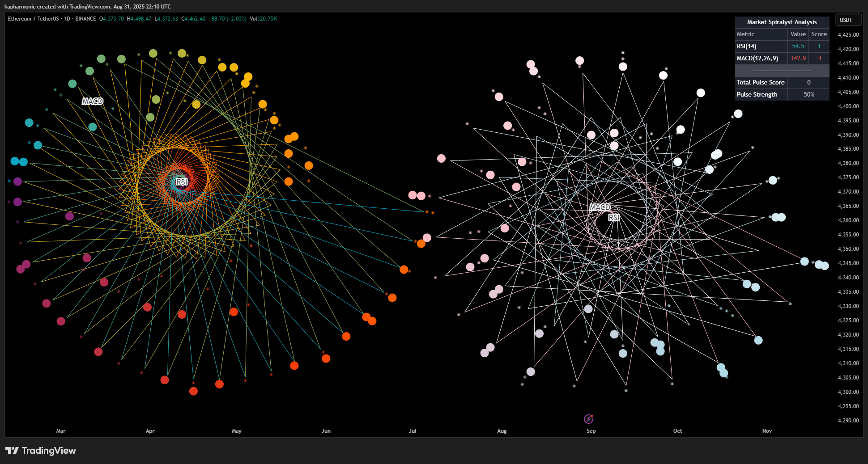The image size is (868, 464).
Task: Click the BINANCE exchange label
Action: pos(85,19)
